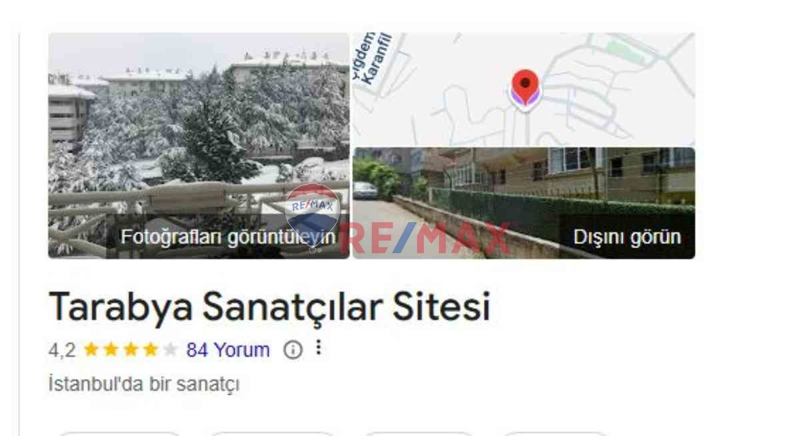Viewport: 800px width, 436px height.
Task: Click the parked car in street view
Action: [365, 190]
